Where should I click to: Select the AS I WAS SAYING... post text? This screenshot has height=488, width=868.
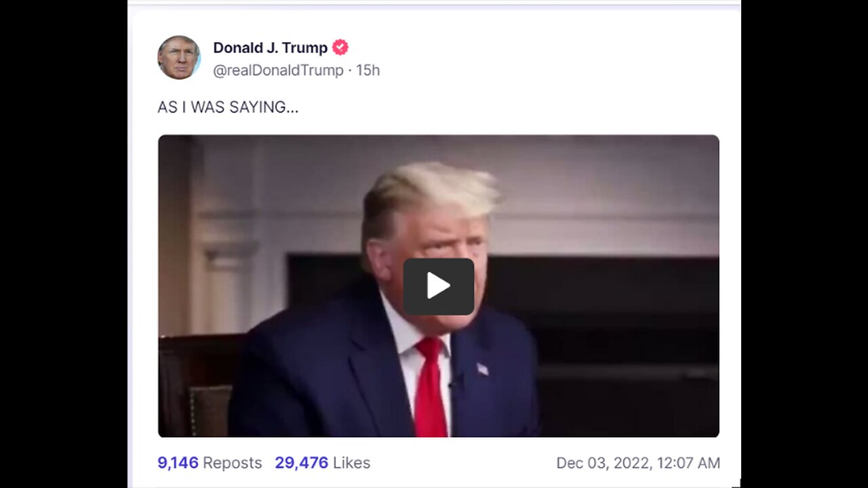point(228,107)
